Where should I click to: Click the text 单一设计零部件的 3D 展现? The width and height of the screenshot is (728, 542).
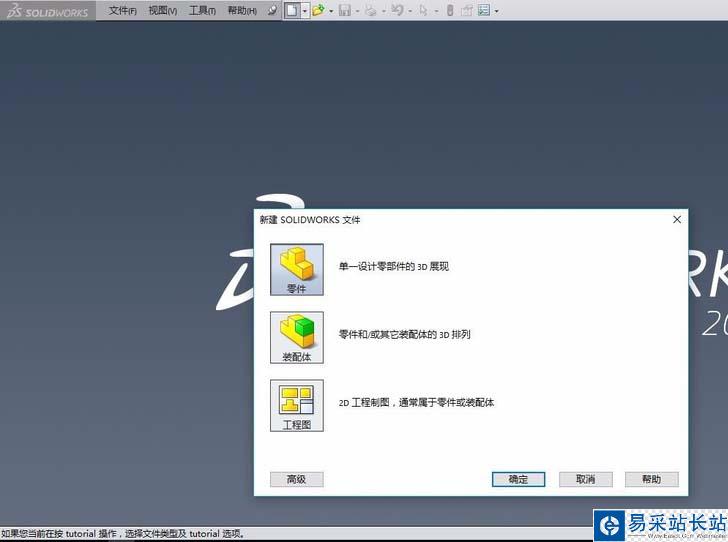[394, 267]
